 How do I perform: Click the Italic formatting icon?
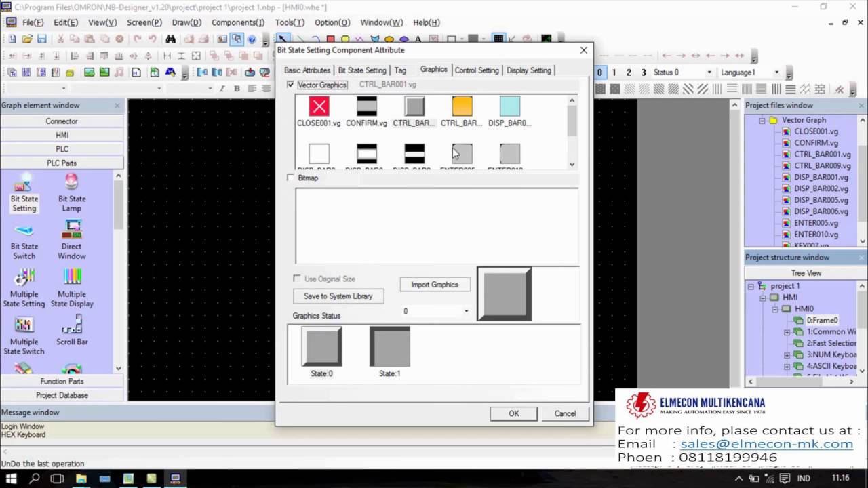tap(222, 89)
